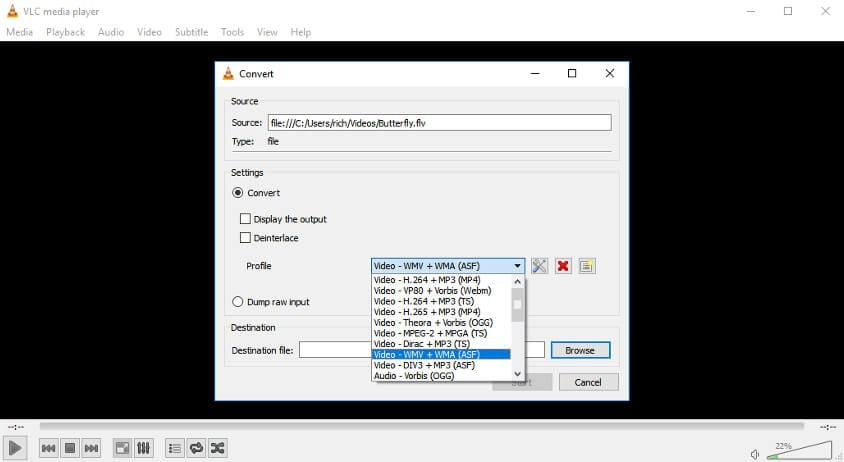This screenshot has width=844, height=462.
Task: Choose Video - Dirac + MP3 (TS) profile
Action: point(441,344)
